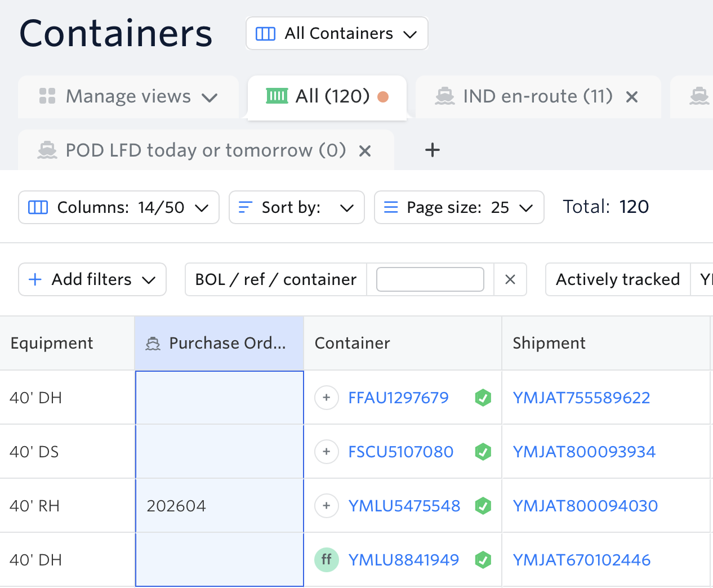Change Page size: 25 dropdown

click(458, 207)
